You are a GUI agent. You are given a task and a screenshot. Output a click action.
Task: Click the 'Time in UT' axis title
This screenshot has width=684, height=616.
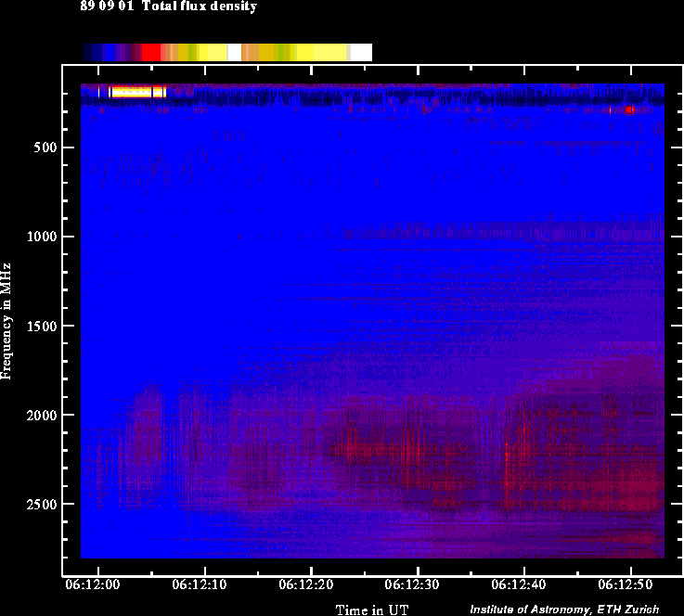pos(372,610)
